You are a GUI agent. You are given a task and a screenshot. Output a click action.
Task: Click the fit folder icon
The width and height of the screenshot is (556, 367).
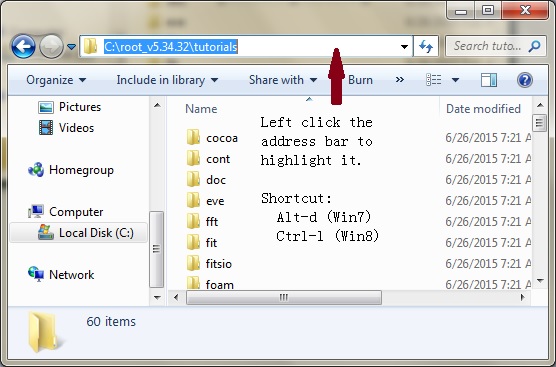coord(193,242)
